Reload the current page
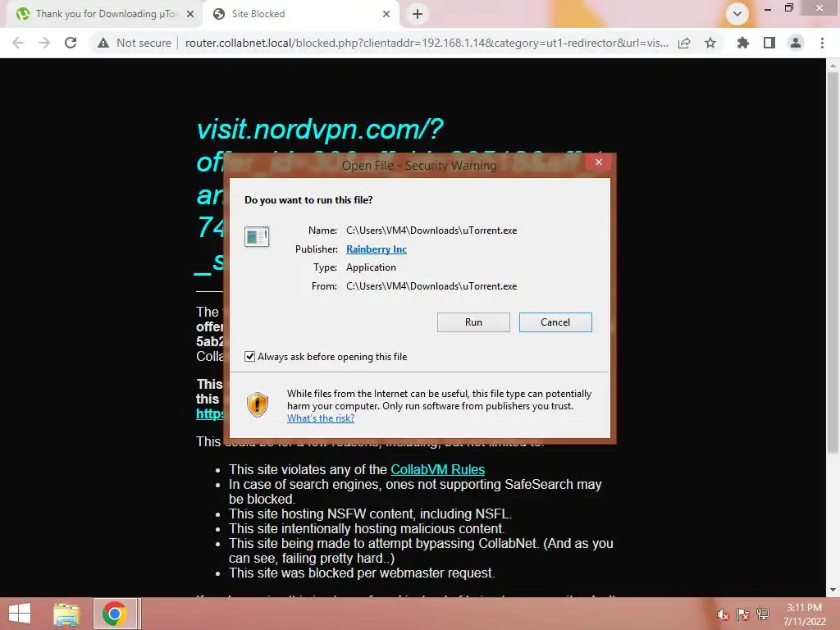This screenshot has height=630, width=840. click(x=71, y=43)
